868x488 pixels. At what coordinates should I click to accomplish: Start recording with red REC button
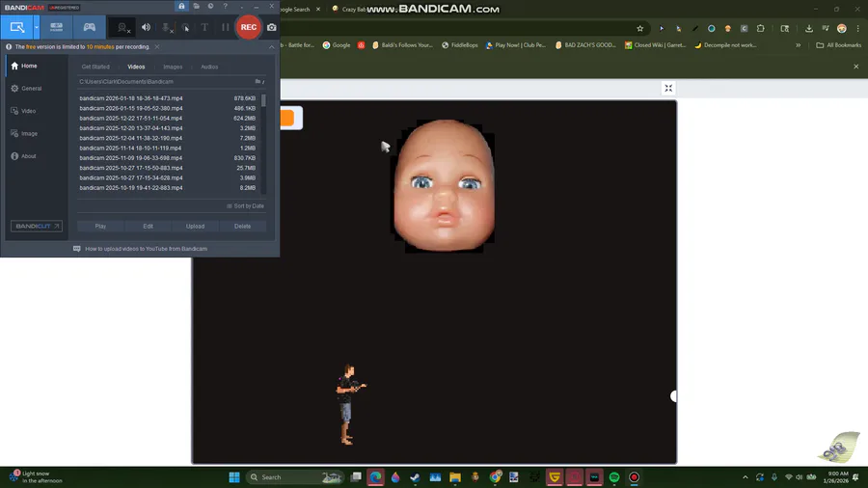coord(249,27)
